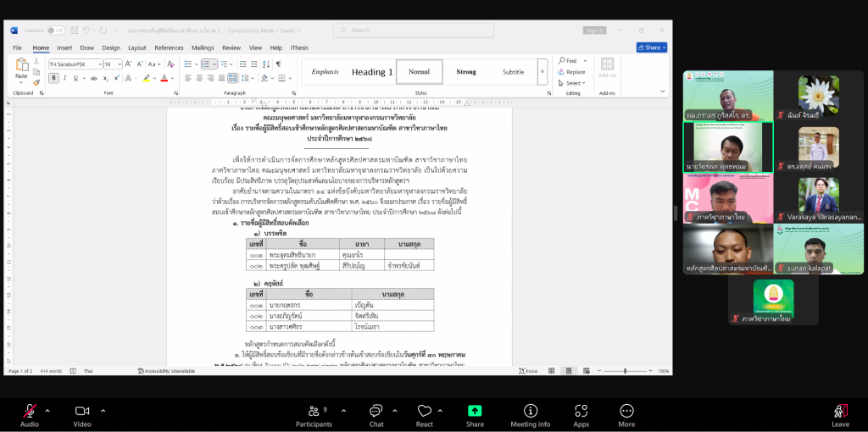868x432 pixels.
Task: Open Zoom Participants list
Action: click(314, 415)
